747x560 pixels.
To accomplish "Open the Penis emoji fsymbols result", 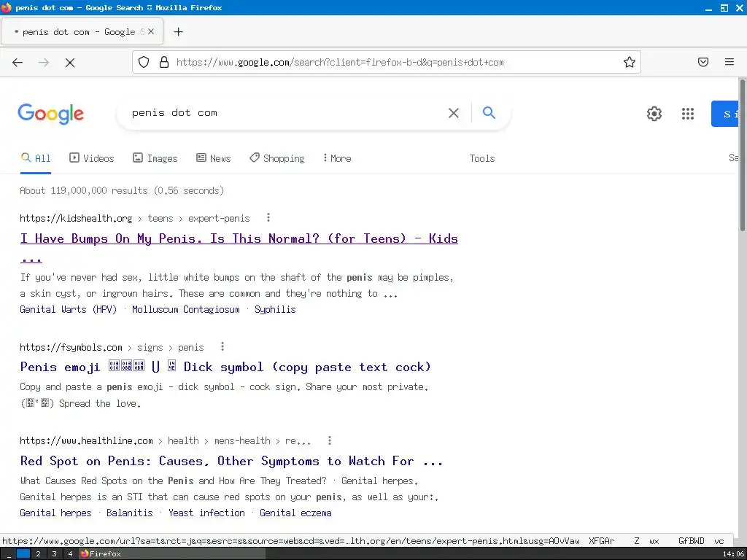I will point(225,367).
